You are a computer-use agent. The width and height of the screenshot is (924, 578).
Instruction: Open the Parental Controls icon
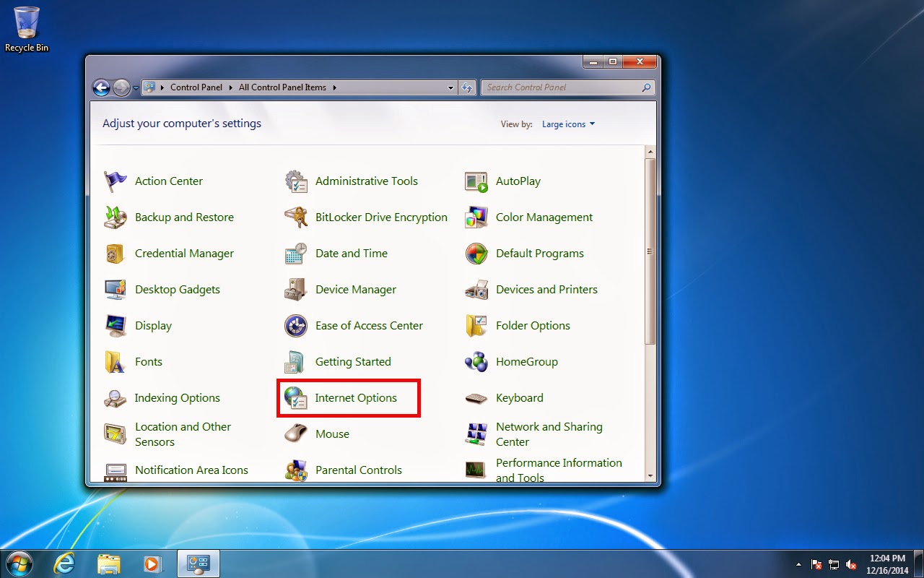296,471
